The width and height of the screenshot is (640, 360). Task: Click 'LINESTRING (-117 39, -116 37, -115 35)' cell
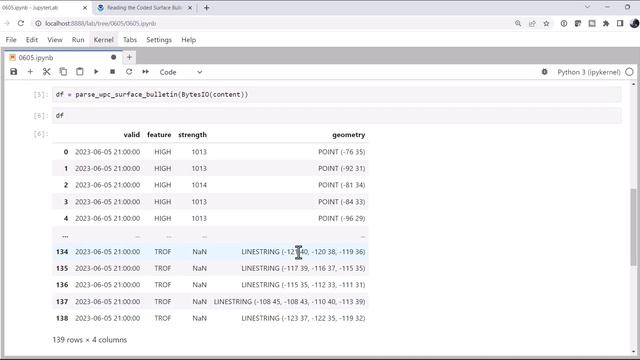click(303, 269)
